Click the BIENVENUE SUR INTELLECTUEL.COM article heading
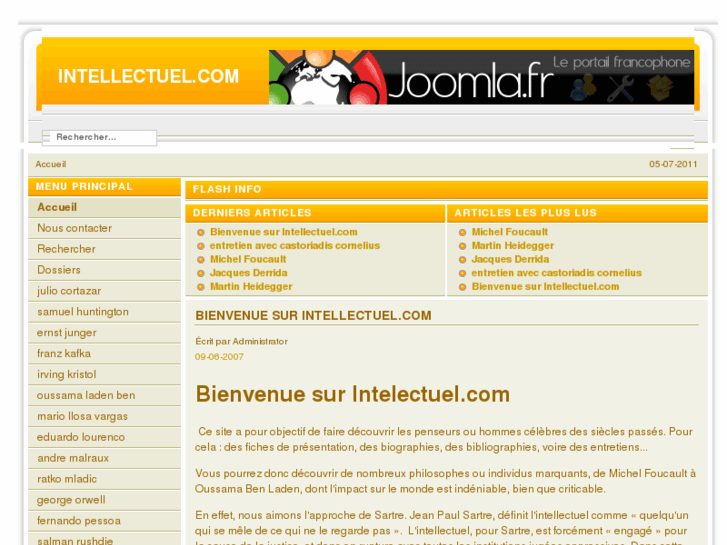727x545 pixels. click(313, 316)
